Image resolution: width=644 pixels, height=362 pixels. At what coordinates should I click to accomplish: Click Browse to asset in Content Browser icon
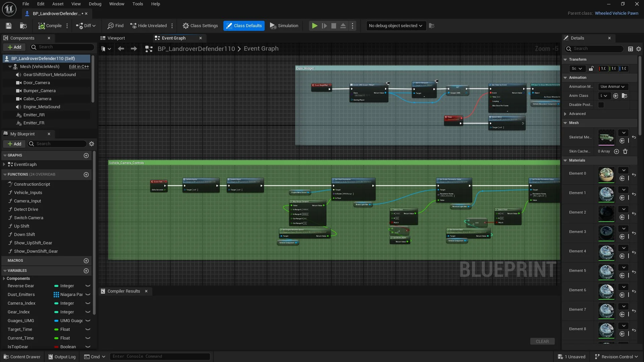23,26
